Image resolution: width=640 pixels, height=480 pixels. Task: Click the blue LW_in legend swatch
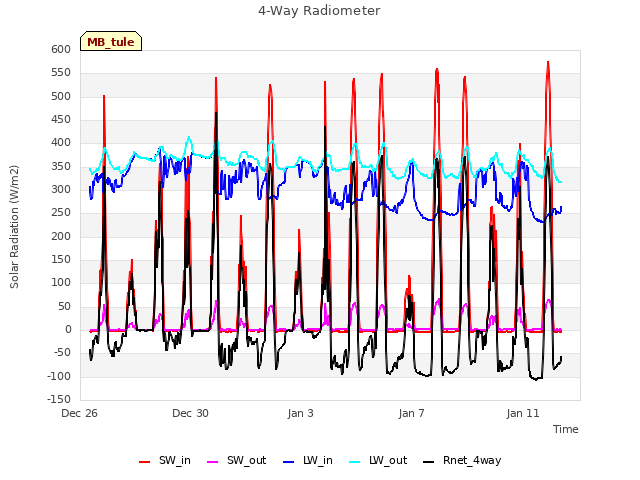point(288,462)
